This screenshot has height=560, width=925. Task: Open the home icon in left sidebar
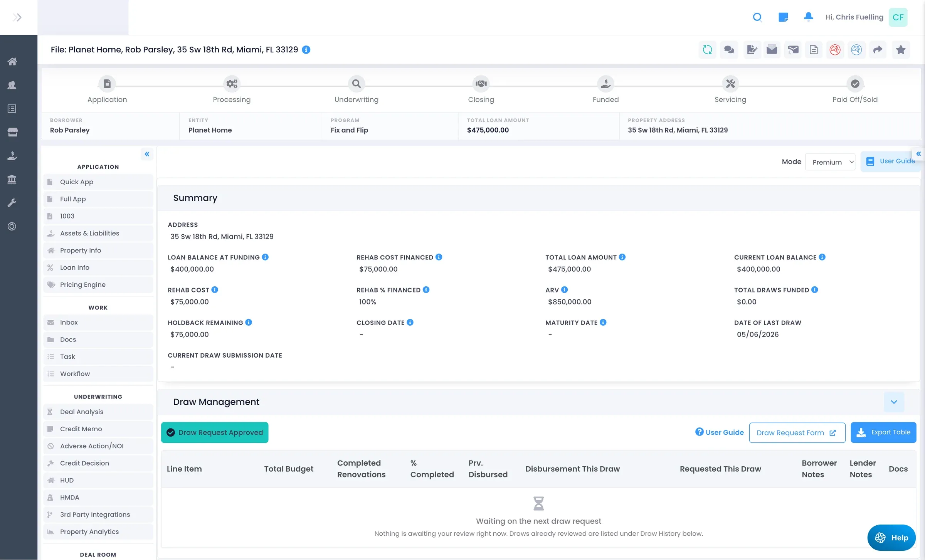(x=12, y=61)
